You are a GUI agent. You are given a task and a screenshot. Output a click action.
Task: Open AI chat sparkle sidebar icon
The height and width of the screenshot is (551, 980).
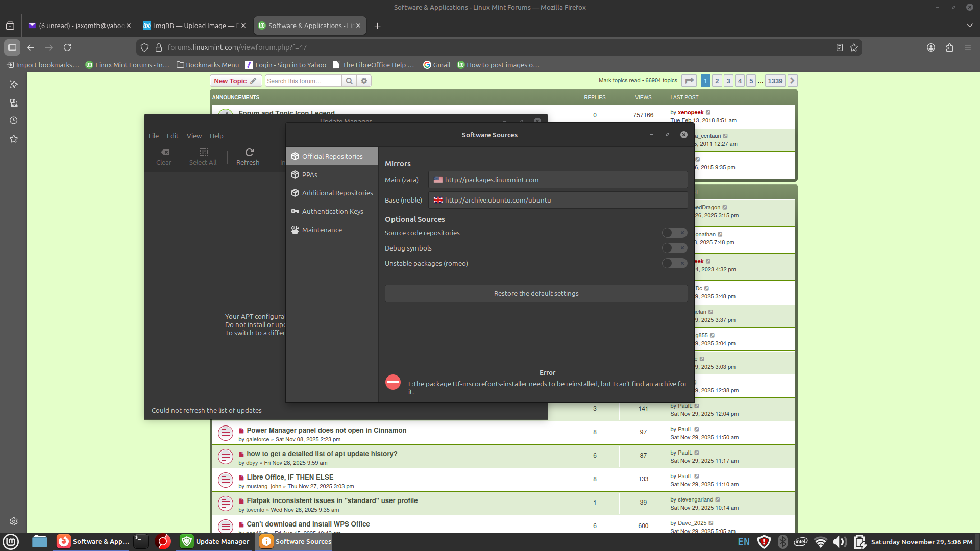[x=14, y=84]
